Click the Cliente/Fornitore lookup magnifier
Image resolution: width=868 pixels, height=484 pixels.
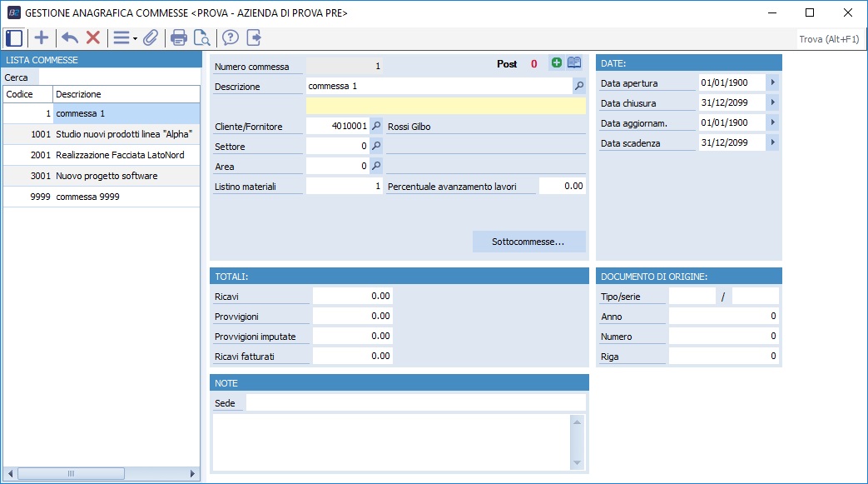(x=376, y=126)
